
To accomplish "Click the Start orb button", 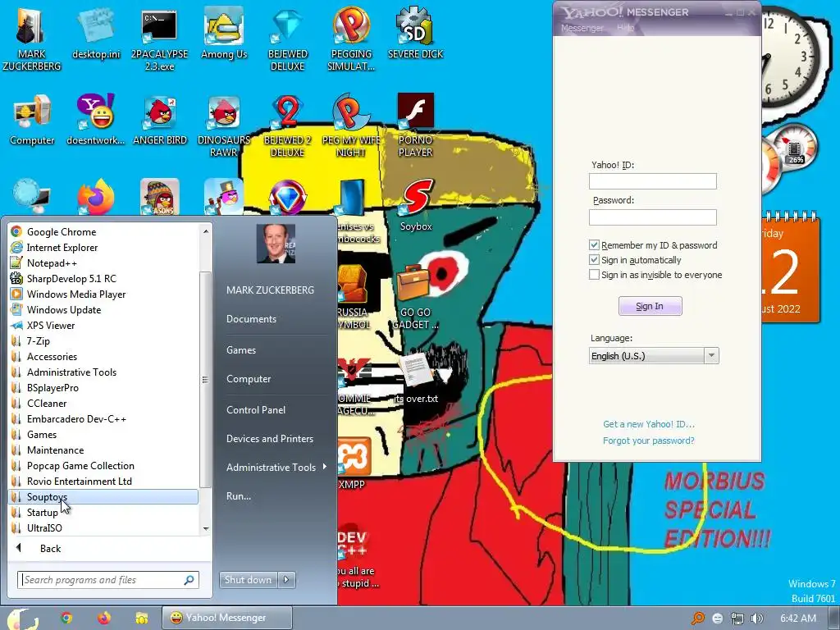I will click(x=21, y=618).
